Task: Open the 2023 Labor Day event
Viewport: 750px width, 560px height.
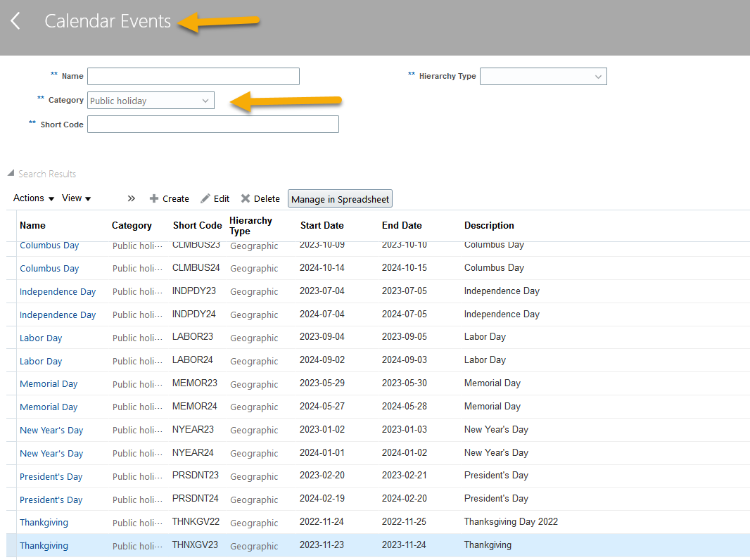Action: [41, 338]
